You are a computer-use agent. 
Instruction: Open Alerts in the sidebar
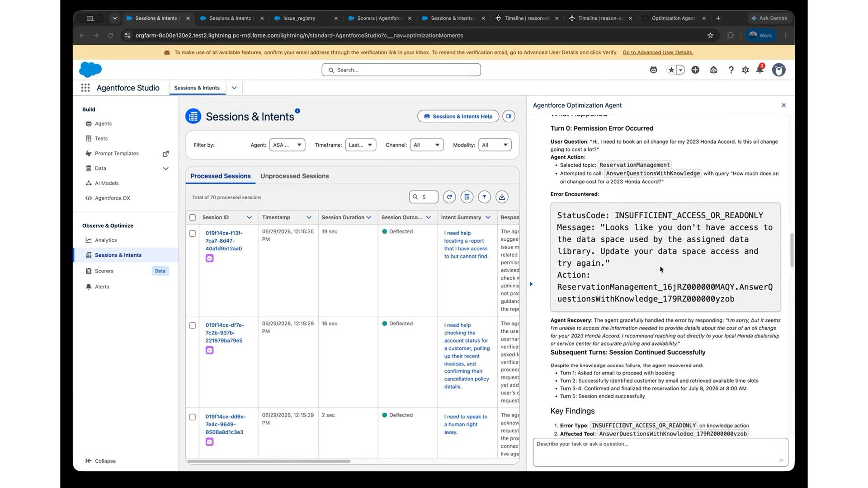[102, 287]
